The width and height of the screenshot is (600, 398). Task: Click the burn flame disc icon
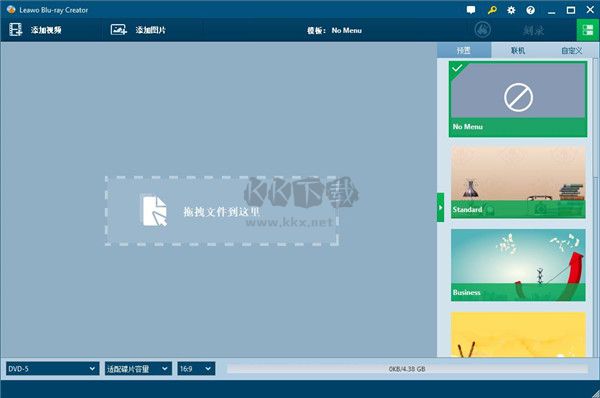click(483, 30)
